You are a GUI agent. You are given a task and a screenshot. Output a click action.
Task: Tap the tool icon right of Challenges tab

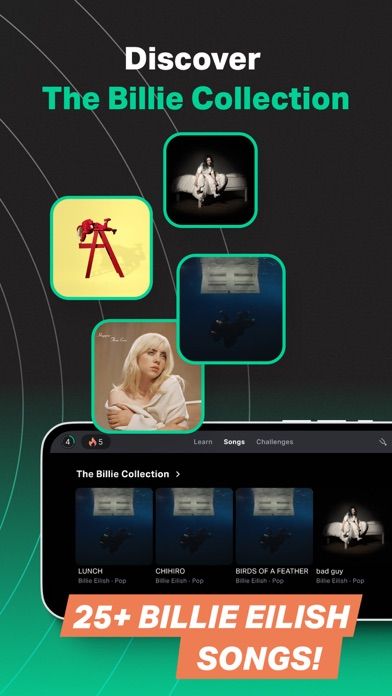click(x=382, y=442)
